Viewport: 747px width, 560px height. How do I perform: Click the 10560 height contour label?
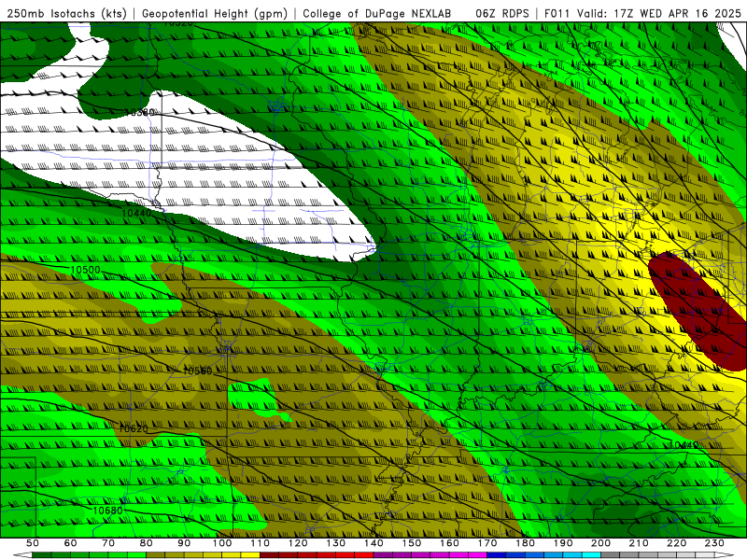pos(198,371)
